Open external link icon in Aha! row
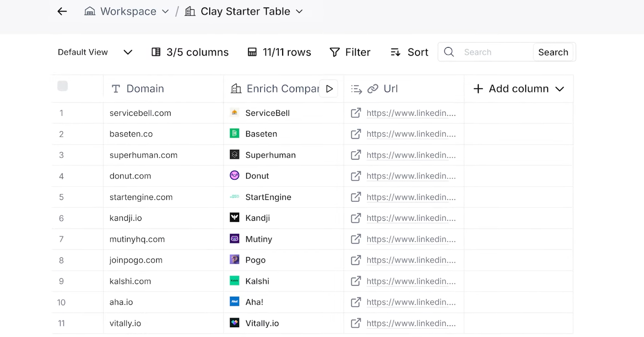644x337 pixels. click(x=356, y=302)
